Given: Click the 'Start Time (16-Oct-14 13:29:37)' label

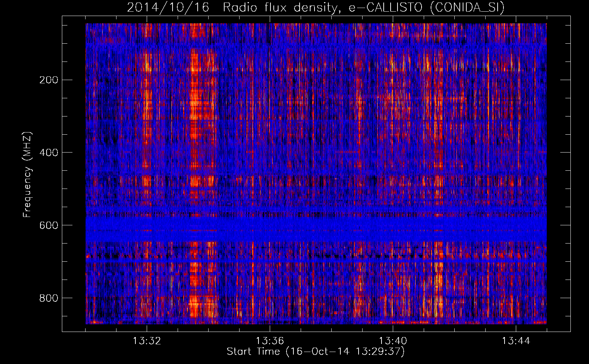Looking at the screenshot, I should (316, 352).
